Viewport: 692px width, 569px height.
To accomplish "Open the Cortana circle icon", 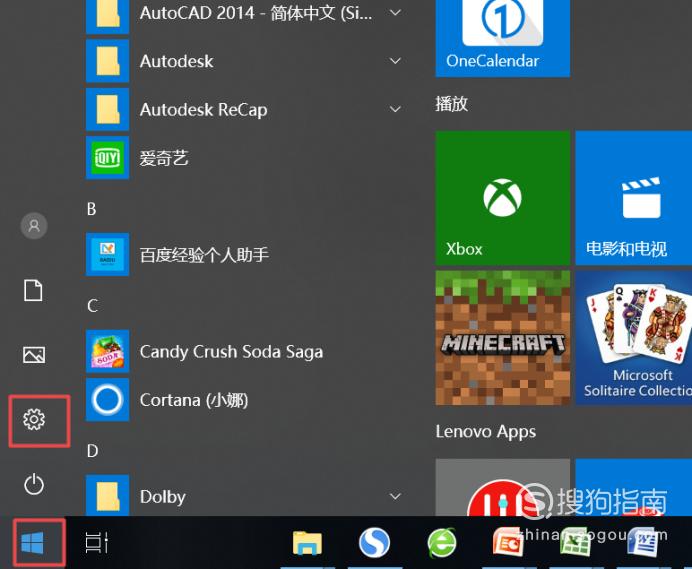I will click(x=107, y=399).
